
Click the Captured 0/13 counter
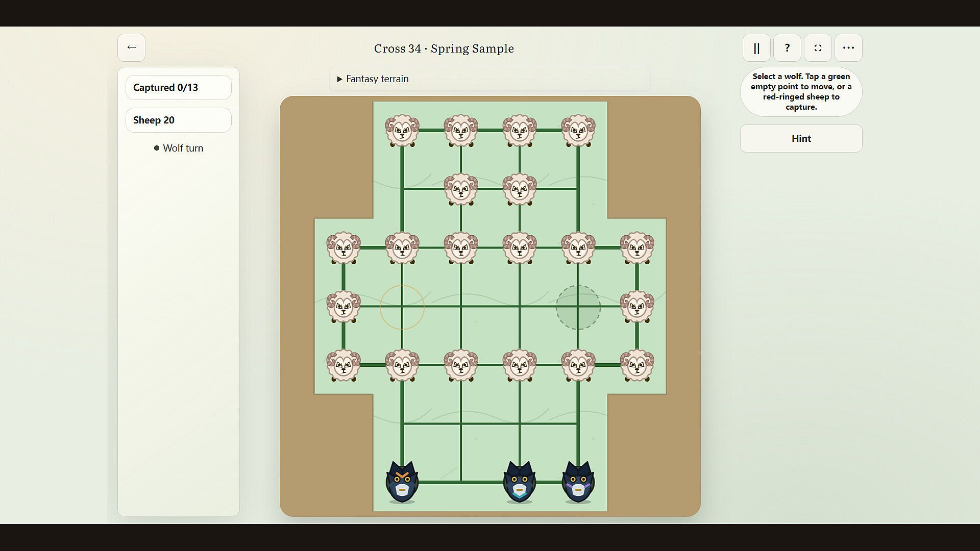178,87
